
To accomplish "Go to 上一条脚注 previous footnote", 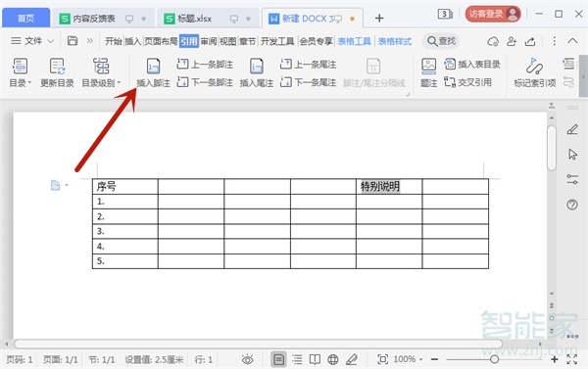I will coord(205,65).
